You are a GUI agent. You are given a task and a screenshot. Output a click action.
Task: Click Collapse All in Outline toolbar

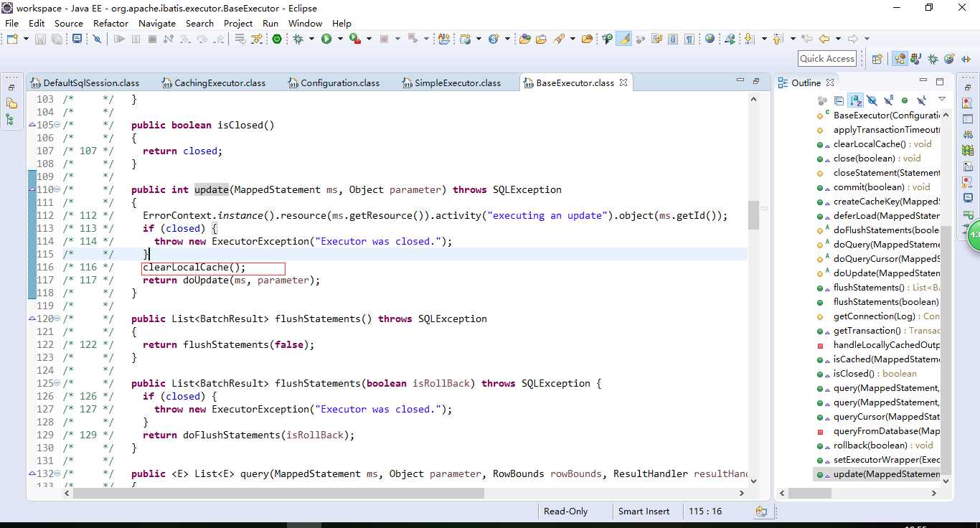839,100
